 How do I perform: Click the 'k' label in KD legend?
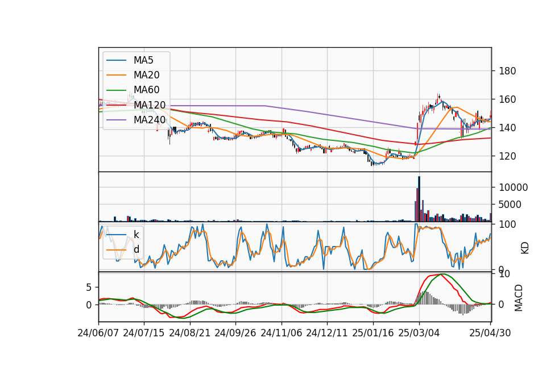pyautogui.click(x=136, y=235)
